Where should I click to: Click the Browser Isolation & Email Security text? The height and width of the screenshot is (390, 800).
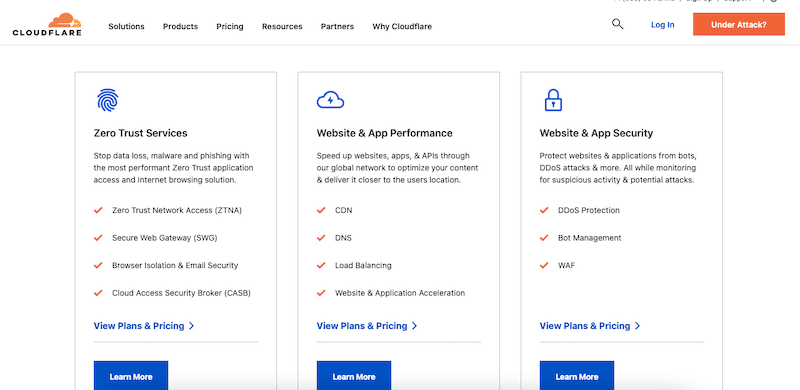pos(175,265)
